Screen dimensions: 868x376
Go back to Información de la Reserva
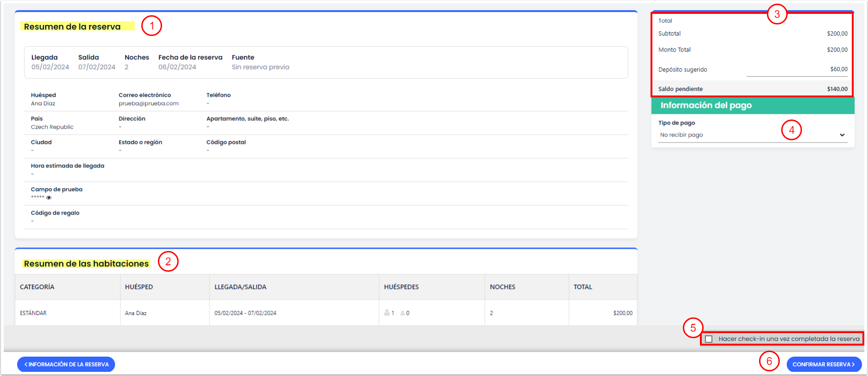[x=66, y=364]
